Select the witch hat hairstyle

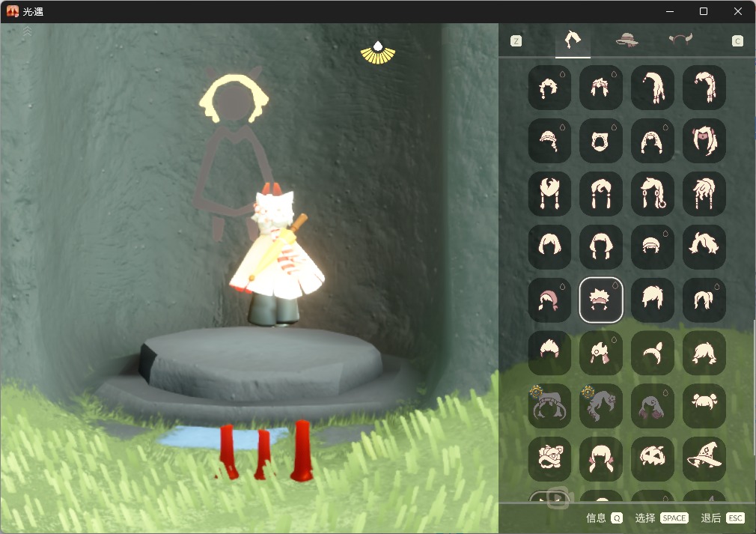coord(704,459)
